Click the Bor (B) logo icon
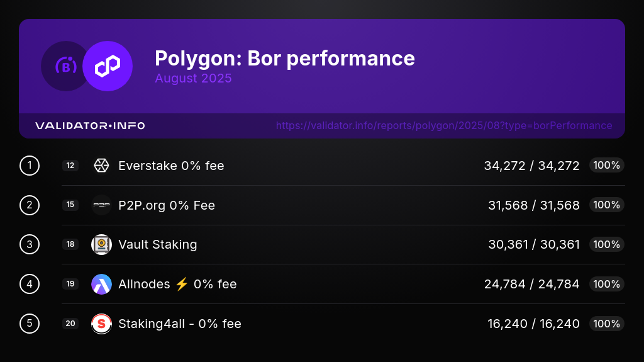644x362 pixels. tap(65, 66)
